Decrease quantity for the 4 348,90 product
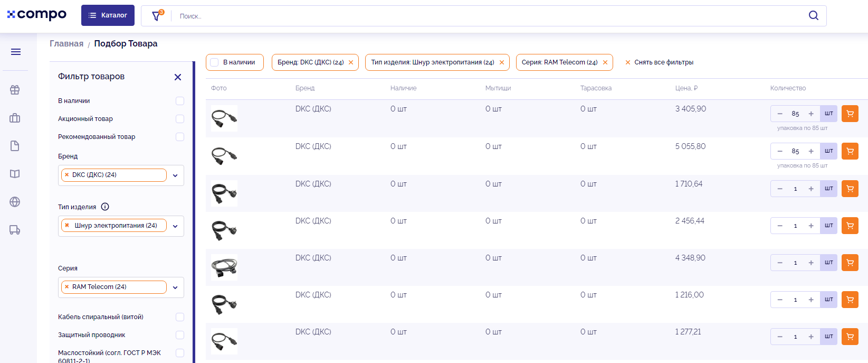 pos(780,263)
